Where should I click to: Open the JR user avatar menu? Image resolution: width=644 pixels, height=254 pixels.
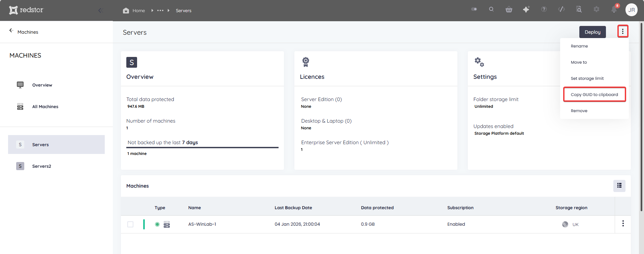point(632,10)
